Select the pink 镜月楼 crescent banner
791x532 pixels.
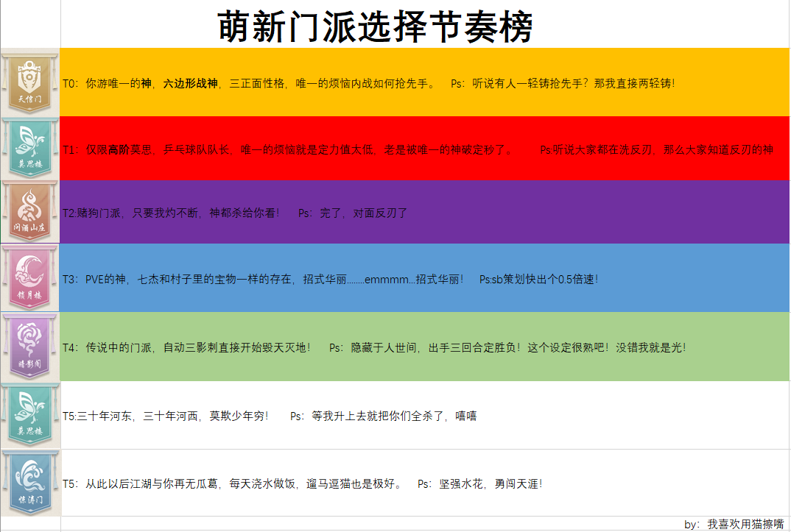(30, 277)
